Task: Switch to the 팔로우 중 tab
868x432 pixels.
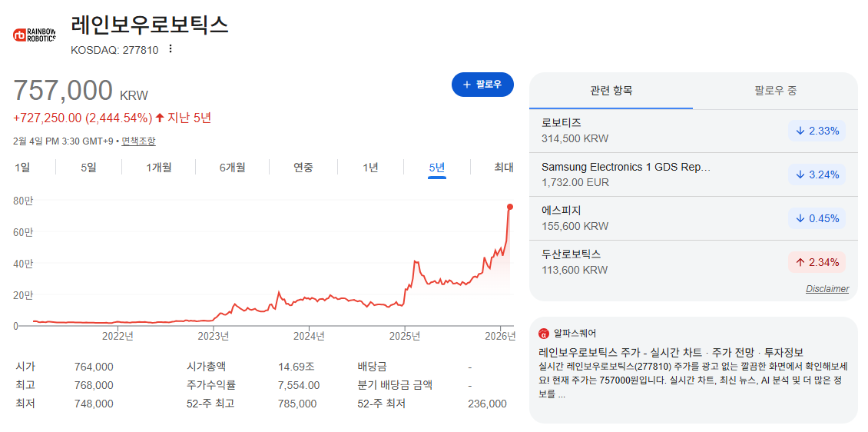Action: pos(776,91)
